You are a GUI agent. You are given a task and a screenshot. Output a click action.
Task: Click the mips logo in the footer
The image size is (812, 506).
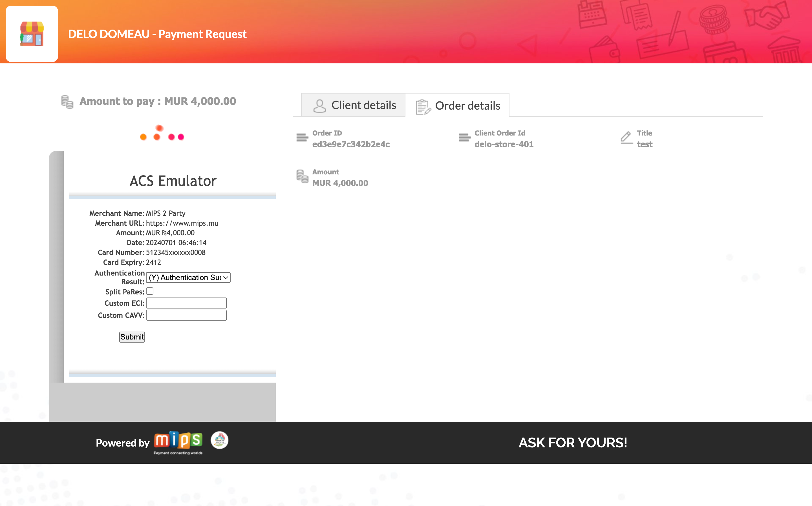point(178,440)
